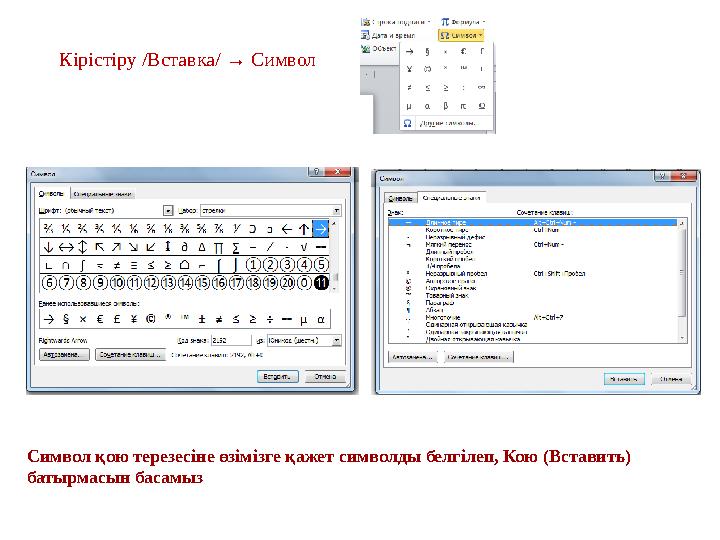Screen dimensions: 720x540
Task: Click Отмена button in left Symbol dialog
Action: coord(325,377)
